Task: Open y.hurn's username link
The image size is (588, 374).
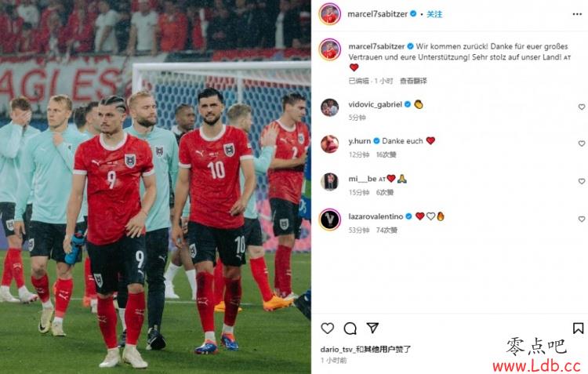Action: pyautogui.click(x=359, y=140)
